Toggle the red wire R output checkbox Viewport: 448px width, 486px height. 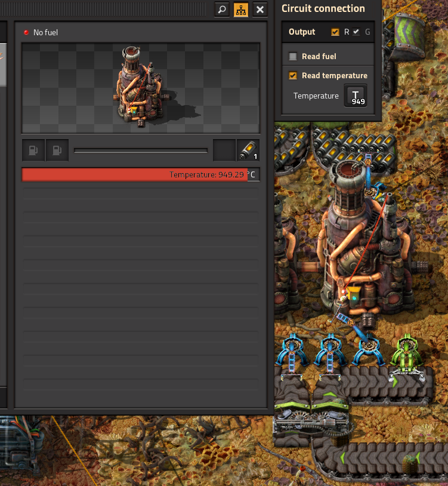click(335, 32)
